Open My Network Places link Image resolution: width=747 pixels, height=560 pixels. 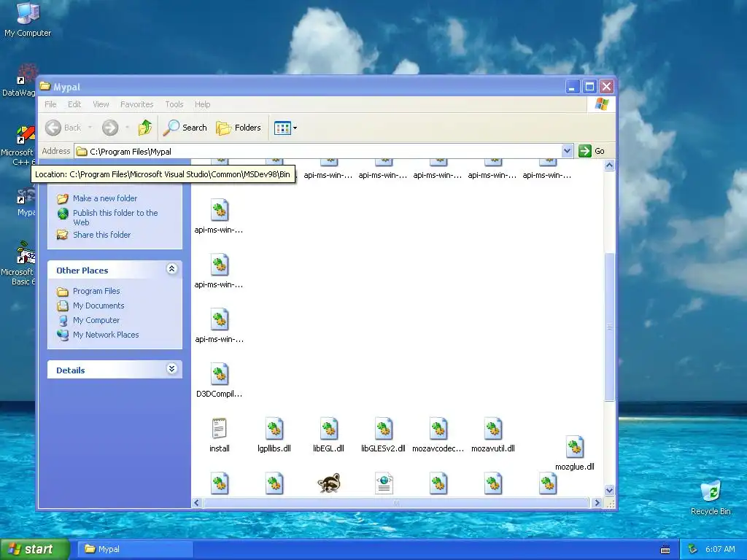(106, 335)
